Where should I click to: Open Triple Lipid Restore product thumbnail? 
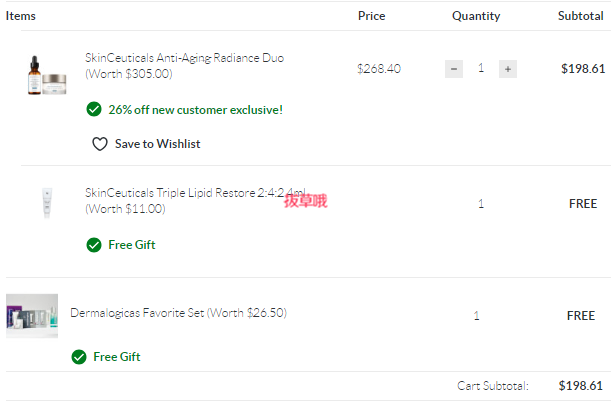47,203
